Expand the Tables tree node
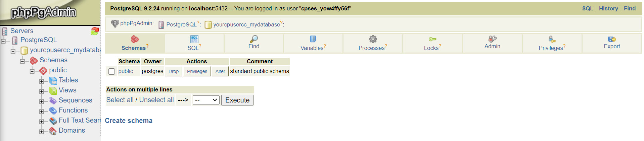The width and height of the screenshot is (644, 141). click(41, 81)
